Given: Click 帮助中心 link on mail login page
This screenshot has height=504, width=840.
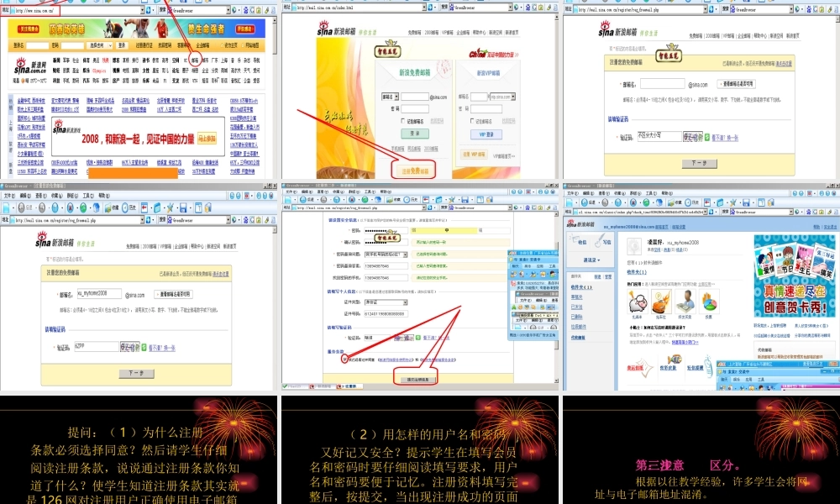Looking at the screenshot, I should [x=479, y=33].
